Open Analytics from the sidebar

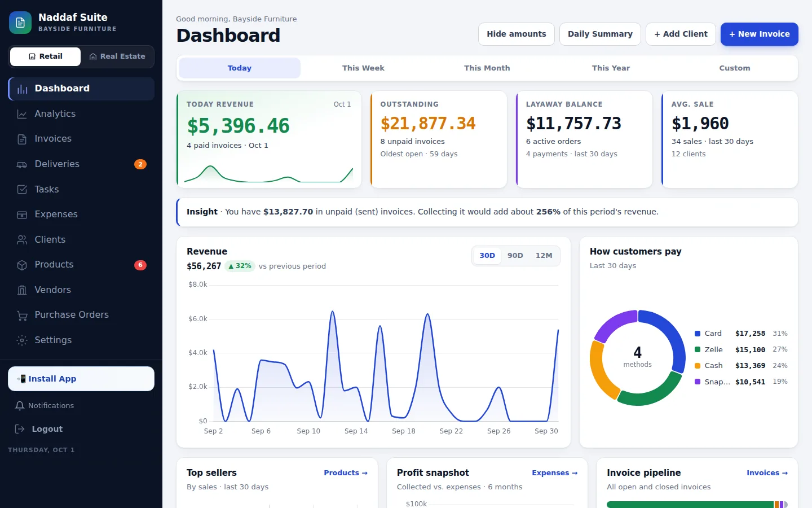81,114
